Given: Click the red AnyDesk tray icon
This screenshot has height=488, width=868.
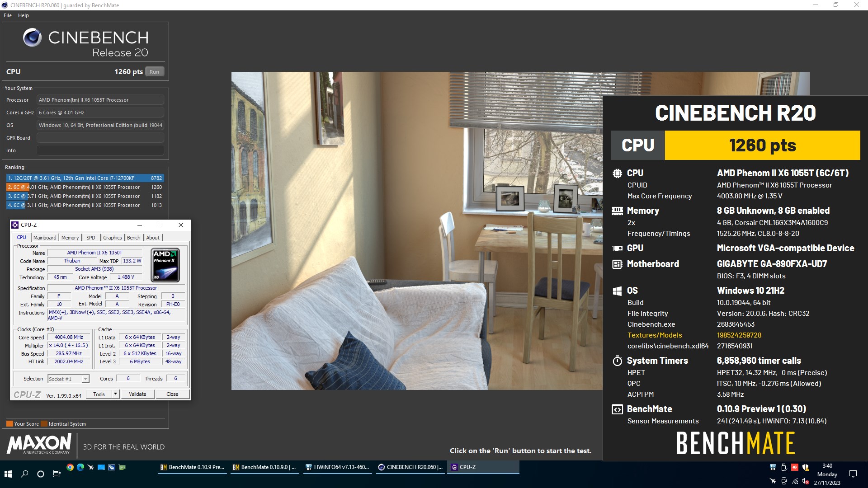Looking at the screenshot, I should tap(795, 467).
